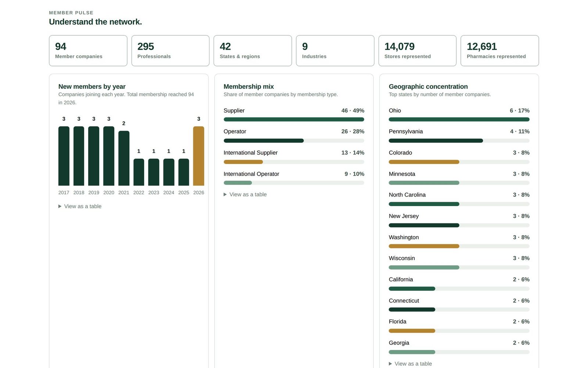This screenshot has height=368, width=588.
Task: Click the 42 States & regions stat card
Action: [x=253, y=51]
